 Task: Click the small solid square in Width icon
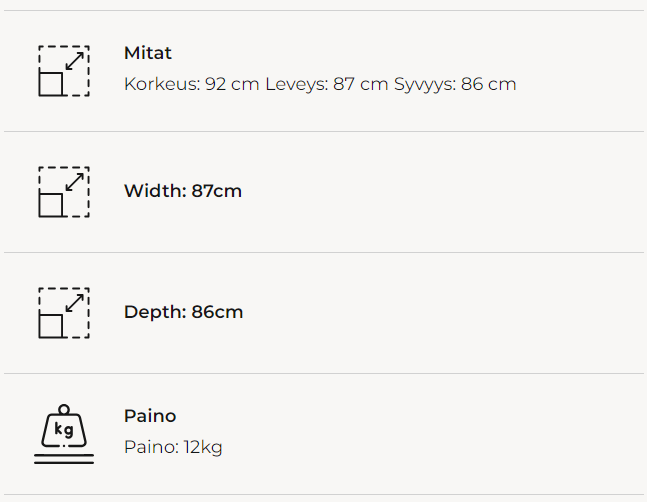51,205
